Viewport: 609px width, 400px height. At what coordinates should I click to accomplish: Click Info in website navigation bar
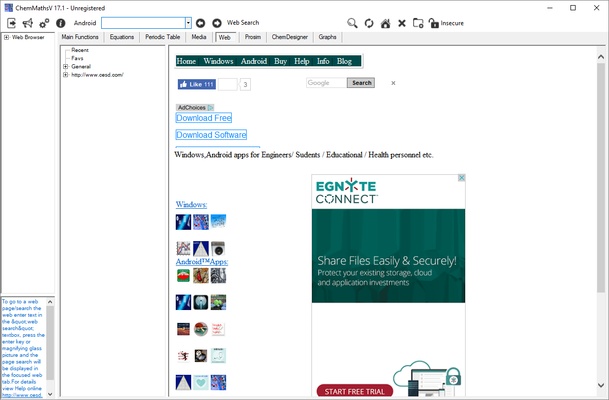click(323, 61)
